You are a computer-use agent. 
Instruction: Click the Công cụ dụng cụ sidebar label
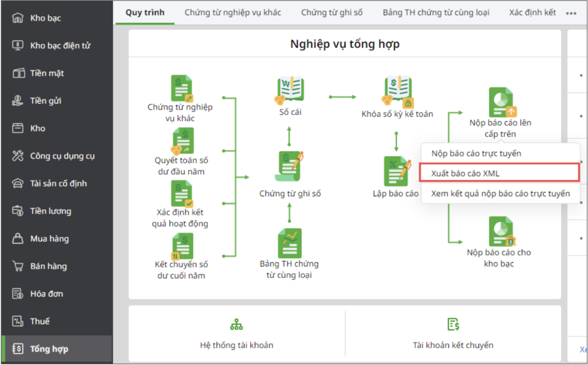62,156
